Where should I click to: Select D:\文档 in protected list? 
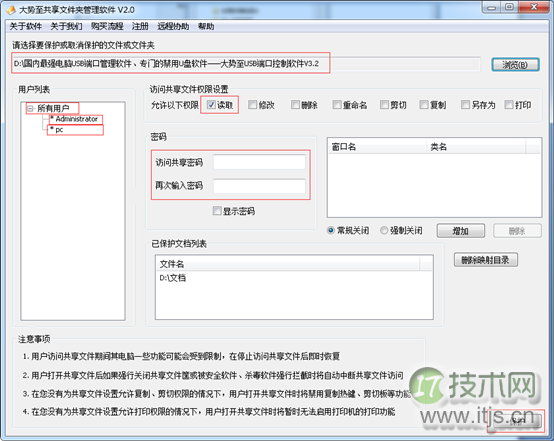click(172, 278)
